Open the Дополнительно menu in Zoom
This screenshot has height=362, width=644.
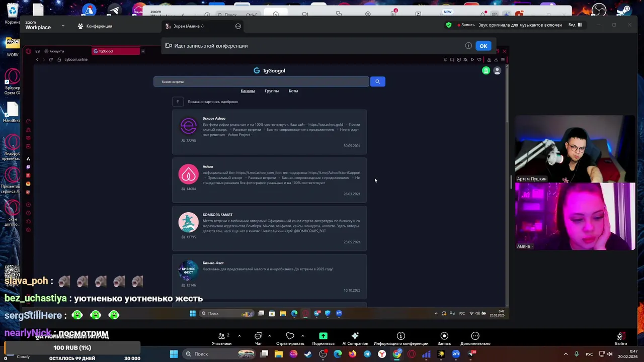click(475, 339)
